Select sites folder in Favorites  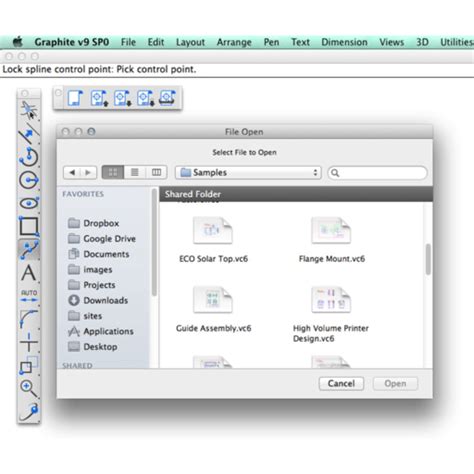click(85, 316)
